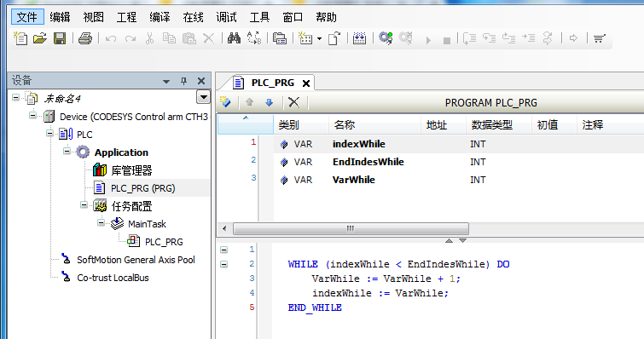Collapse the MainTask tree node
Image resolution: width=644 pixels, height=339 pixels.
pyautogui.click(x=101, y=222)
